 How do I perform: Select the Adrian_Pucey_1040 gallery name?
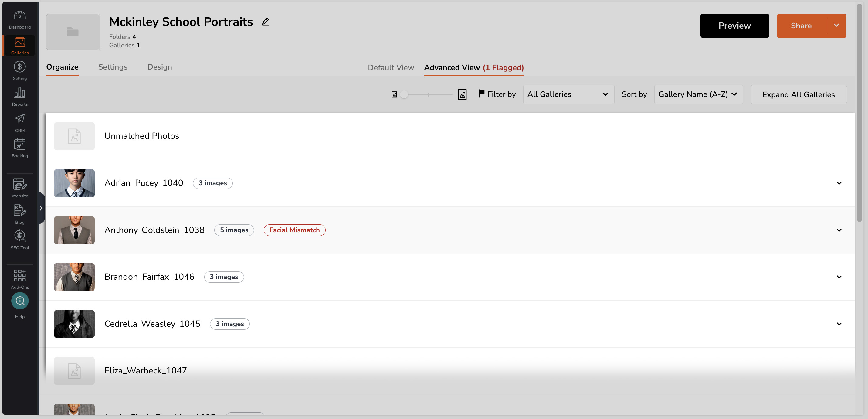[x=144, y=183]
